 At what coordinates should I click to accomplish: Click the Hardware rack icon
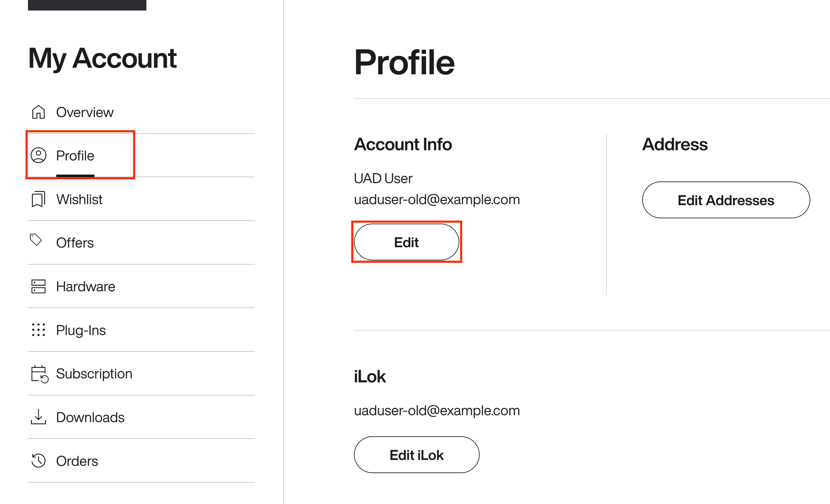coord(38,286)
